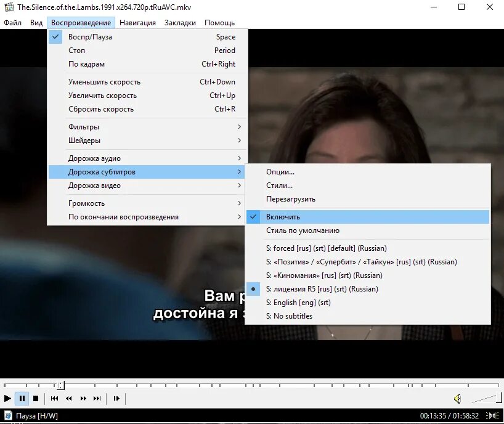The height and width of the screenshot is (424, 504).
Task: Expand По окончании воспроизведения submenu
Action: point(147,217)
